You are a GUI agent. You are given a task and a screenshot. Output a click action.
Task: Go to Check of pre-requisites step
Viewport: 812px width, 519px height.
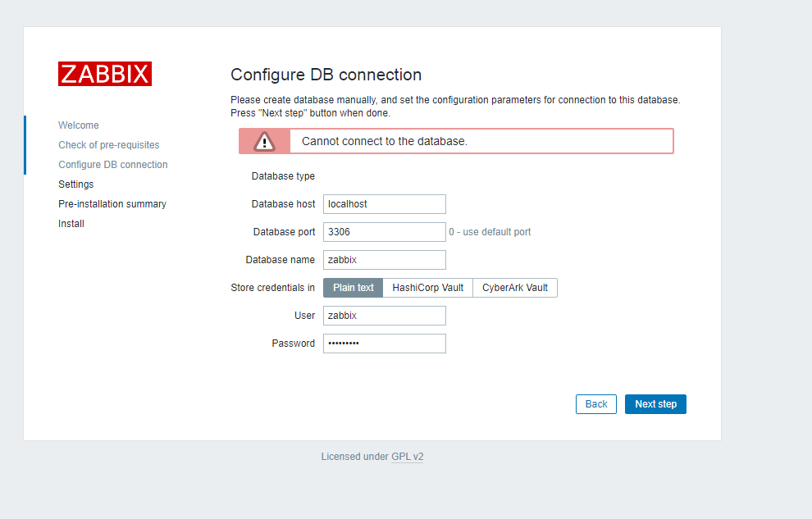(109, 145)
